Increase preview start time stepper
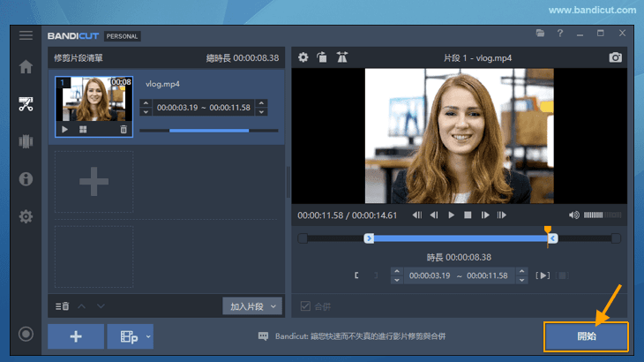This screenshot has height=362, width=644. [397, 271]
